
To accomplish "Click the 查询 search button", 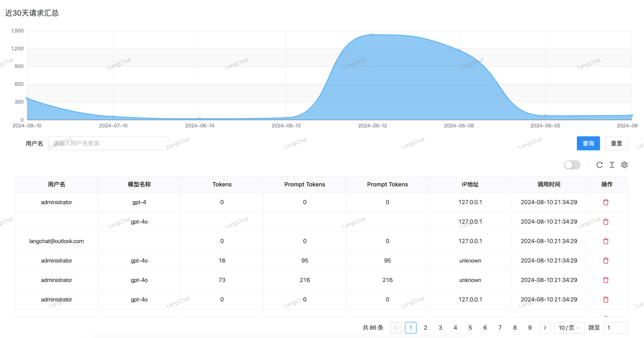I will (588, 143).
